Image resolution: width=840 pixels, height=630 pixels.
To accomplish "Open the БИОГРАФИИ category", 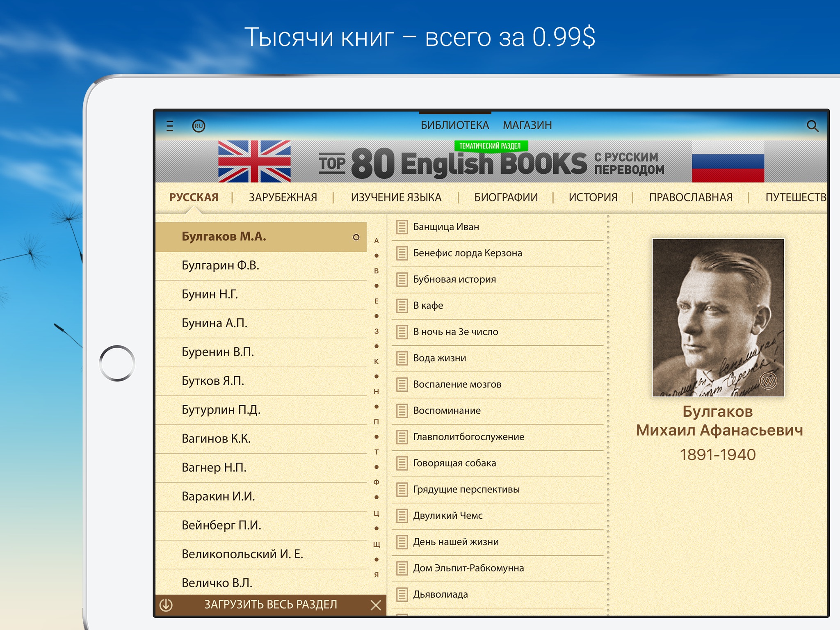I will pyautogui.click(x=506, y=198).
